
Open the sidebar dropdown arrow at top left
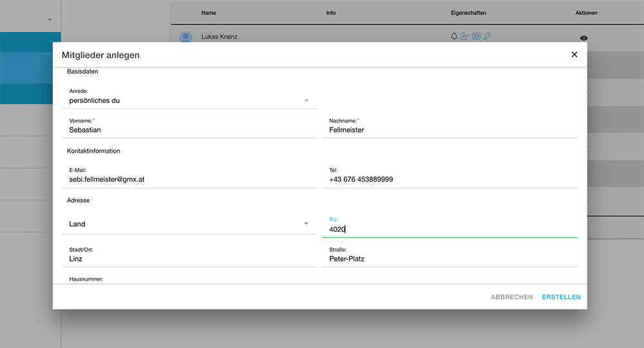(x=50, y=20)
